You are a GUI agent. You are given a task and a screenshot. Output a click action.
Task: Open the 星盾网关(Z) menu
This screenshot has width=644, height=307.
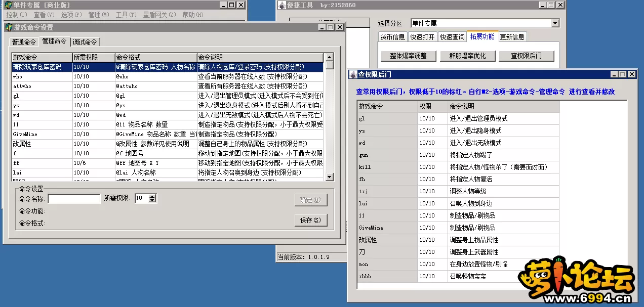coord(159,15)
